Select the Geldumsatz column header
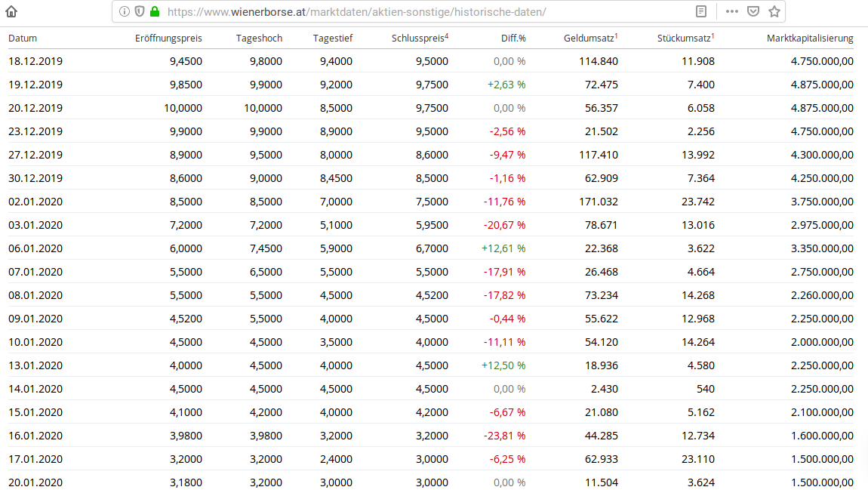The height and width of the screenshot is (490, 868). [x=591, y=39]
